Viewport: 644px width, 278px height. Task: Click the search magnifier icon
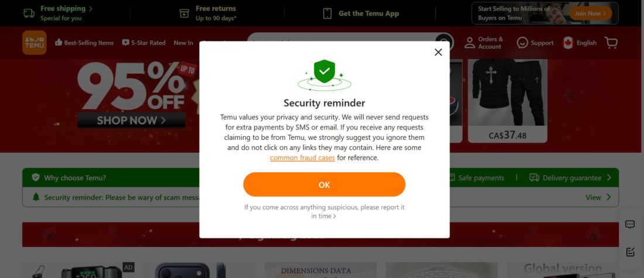[444, 42]
